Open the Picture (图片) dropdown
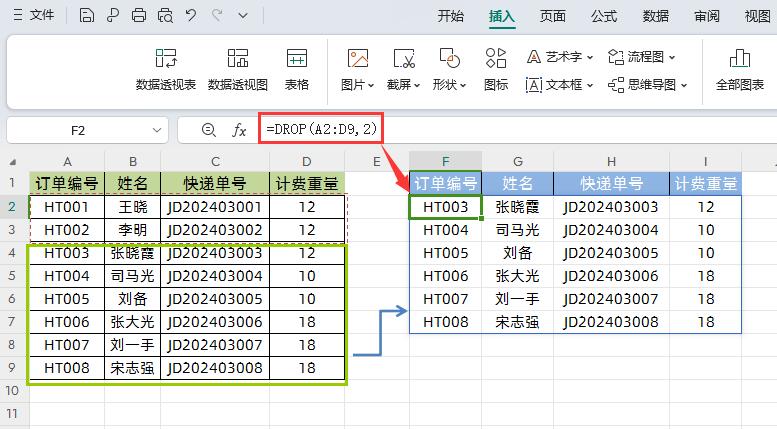 pos(357,85)
